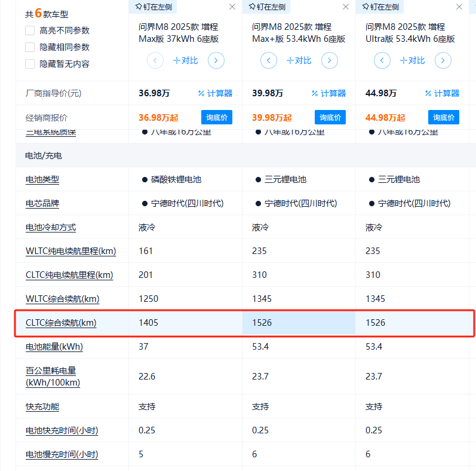Image resolution: width=476 pixels, height=471 pixels.
Task: Add Ultra版 53.4kWh to comparison
Action: [413, 60]
